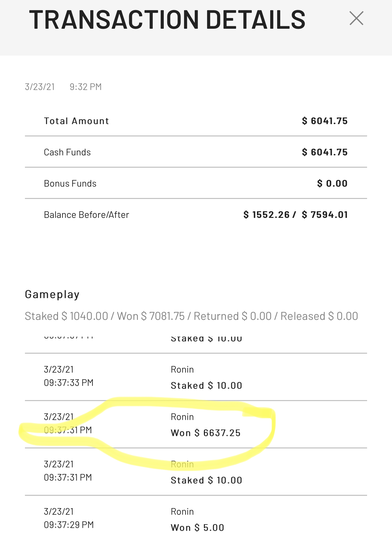Click the Staked $ 1040.00 summary line
Screen dimensions: 392x540
click(66, 316)
